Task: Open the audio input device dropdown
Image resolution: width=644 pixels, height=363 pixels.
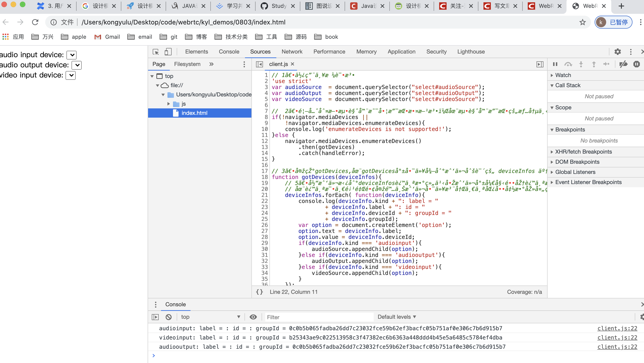Action: coord(72,55)
